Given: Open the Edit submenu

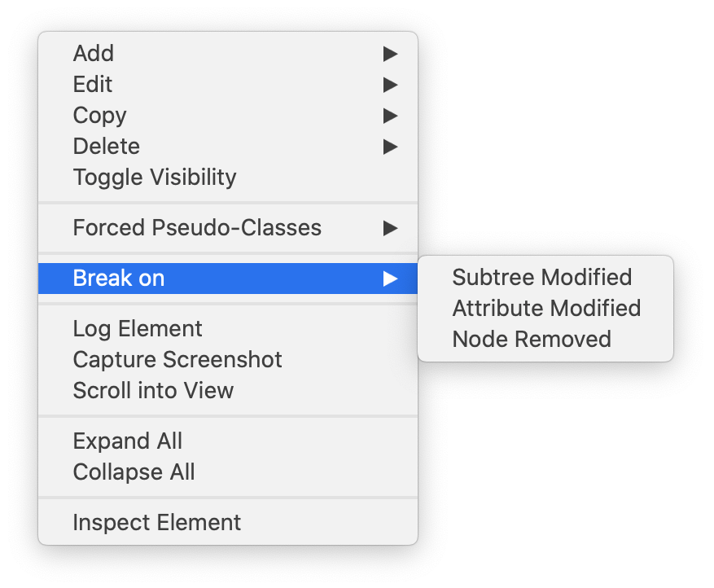Looking at the screenshot, I should 93,85.
